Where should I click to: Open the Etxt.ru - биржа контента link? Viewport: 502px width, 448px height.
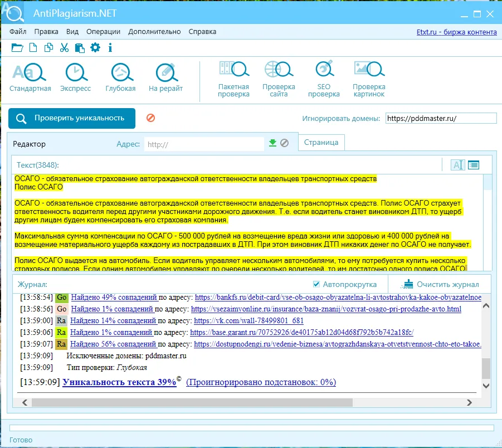[x=456, y=32]
